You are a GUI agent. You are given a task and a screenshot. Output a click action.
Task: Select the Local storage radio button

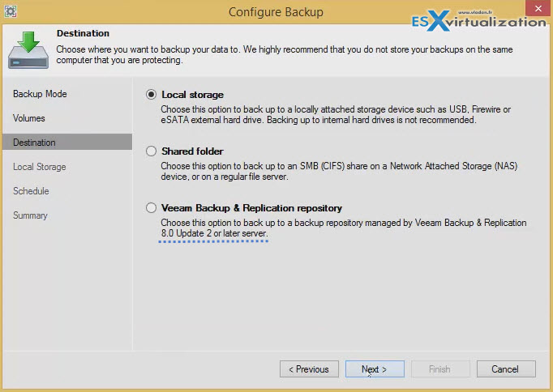(x=152, y=95)
